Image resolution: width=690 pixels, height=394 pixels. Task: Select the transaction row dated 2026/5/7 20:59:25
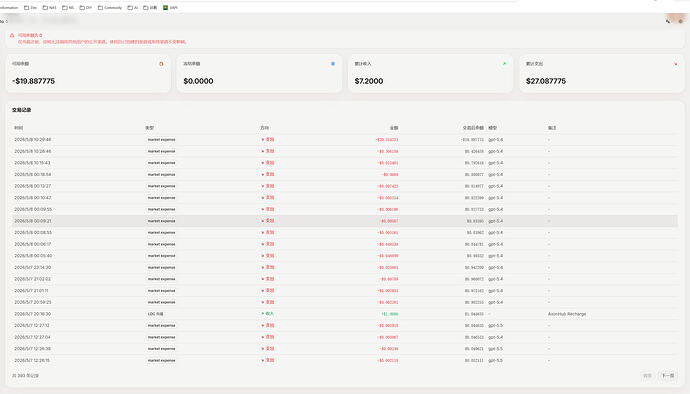pyautogui.click(x=345, y=302)
